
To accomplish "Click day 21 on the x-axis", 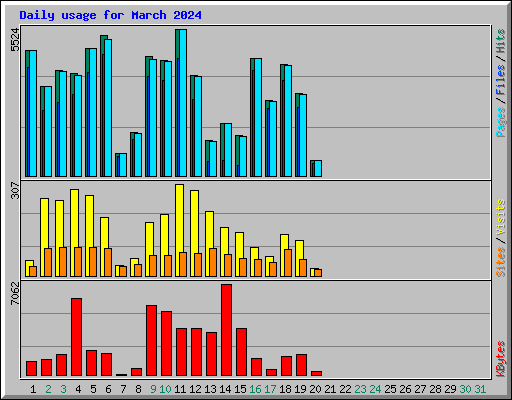I will pos(330,389).
